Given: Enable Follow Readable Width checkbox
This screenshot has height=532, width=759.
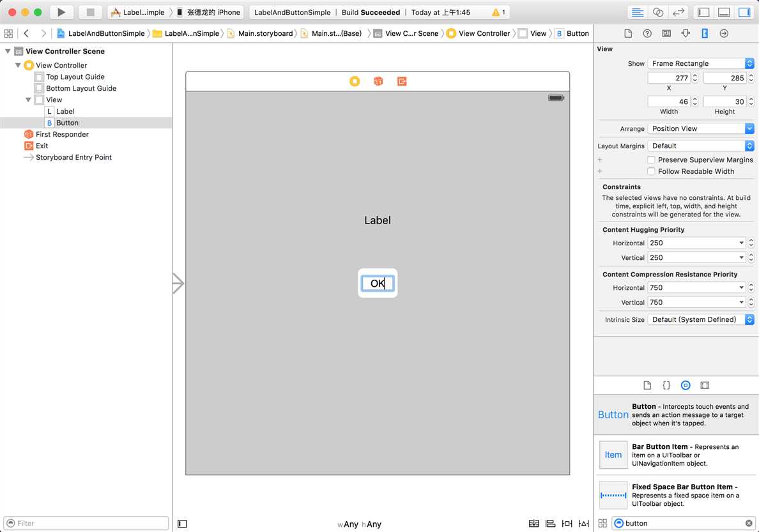Looking at the screenshot, I should pos(651,171).
